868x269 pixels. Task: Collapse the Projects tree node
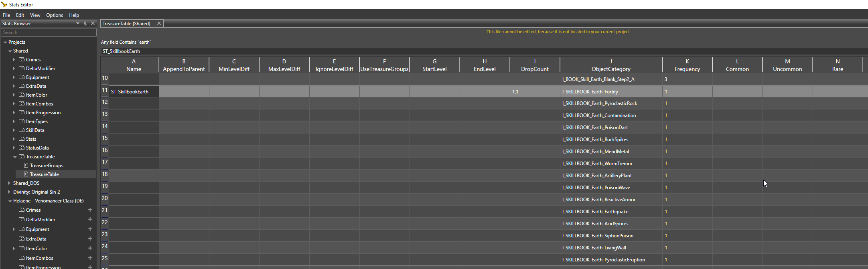coord(5,42)
